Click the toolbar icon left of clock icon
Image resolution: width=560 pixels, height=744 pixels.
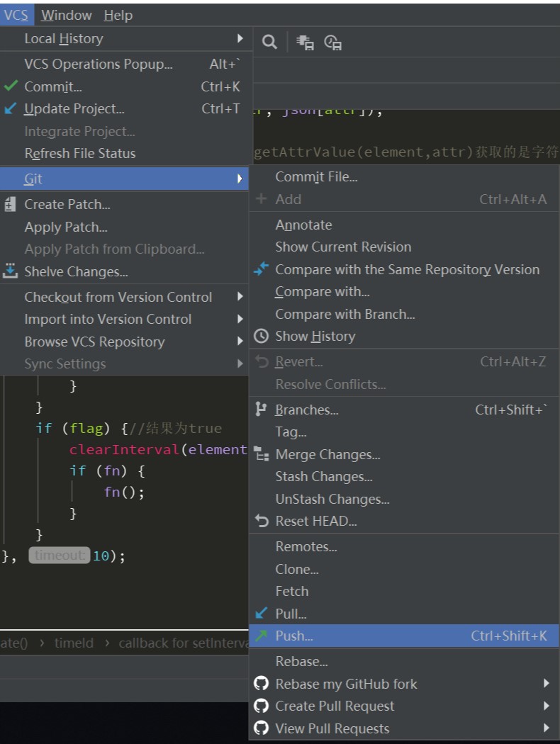[x=305, y=43]
